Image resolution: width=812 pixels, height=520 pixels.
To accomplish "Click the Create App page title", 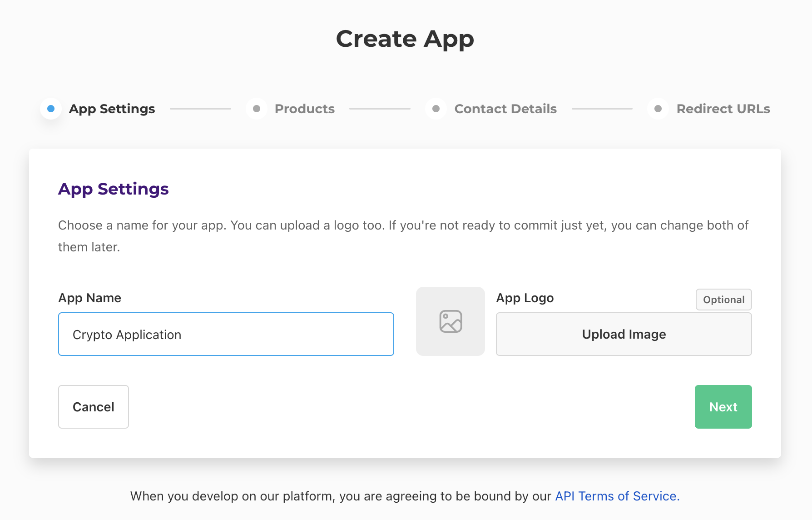I will [405, 39].
